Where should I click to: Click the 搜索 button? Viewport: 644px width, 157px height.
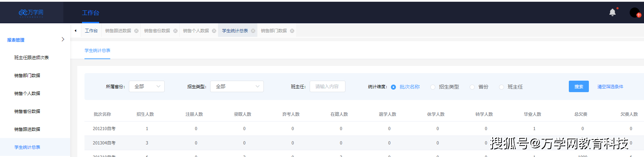click(578, 86)
